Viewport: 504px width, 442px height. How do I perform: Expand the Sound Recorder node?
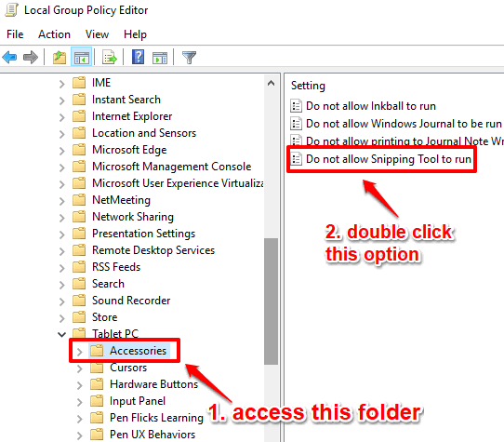61,301
